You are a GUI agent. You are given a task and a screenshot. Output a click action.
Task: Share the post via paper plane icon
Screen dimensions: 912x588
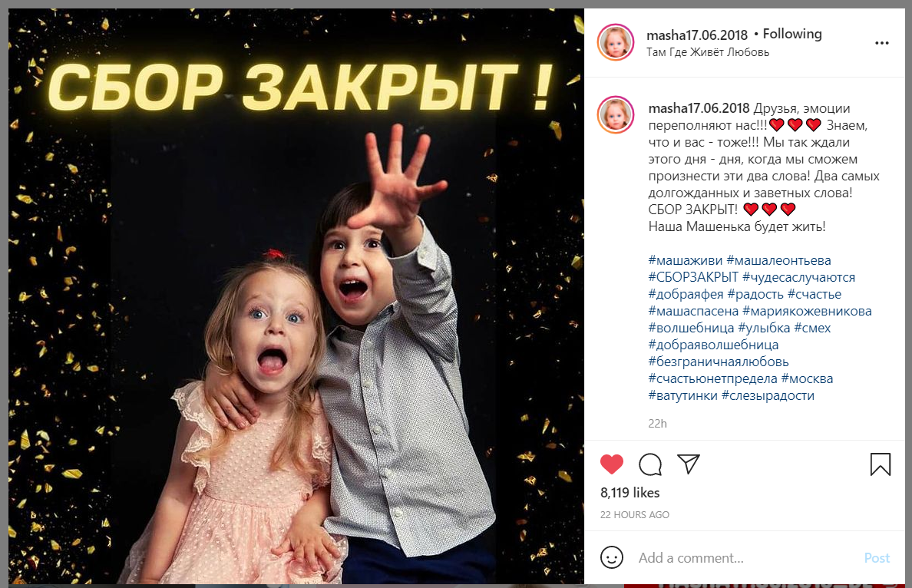point(689,464)
